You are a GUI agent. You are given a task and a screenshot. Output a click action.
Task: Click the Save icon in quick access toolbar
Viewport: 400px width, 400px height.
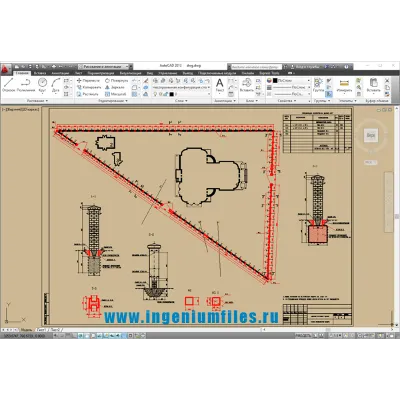[x=30, y=67]
